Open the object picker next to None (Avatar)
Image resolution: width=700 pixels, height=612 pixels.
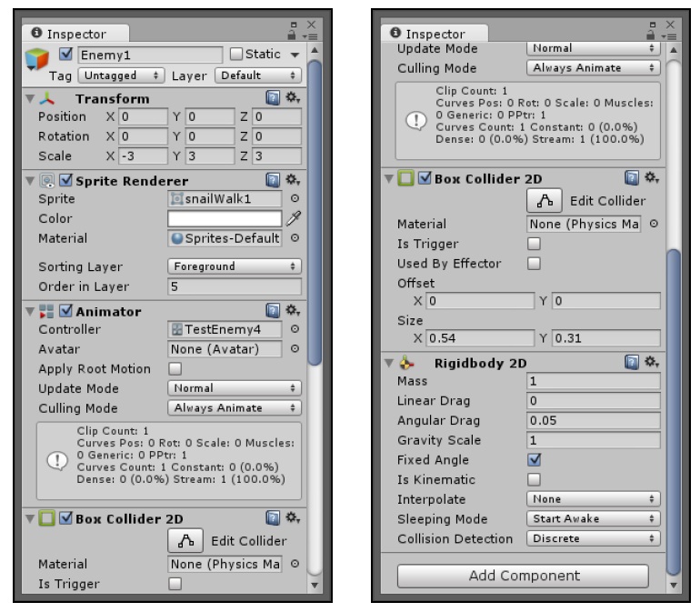click(295, 348)
